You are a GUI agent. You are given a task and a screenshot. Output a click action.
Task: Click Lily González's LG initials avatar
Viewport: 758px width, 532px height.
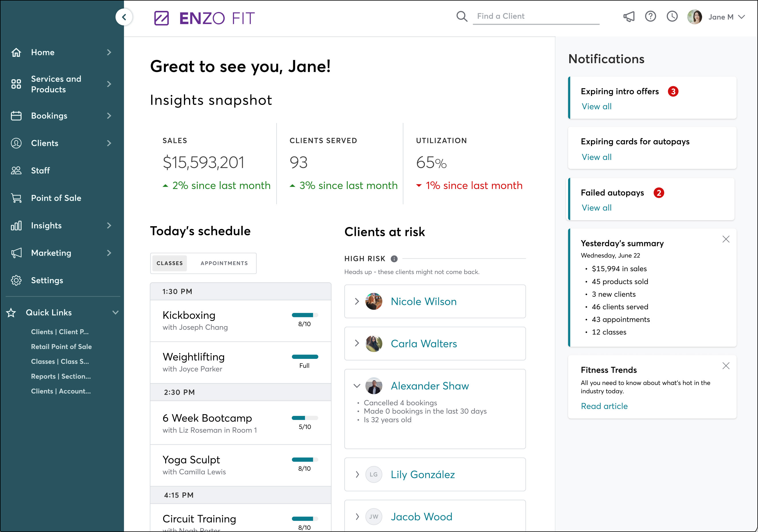pyautogui.click(x=374, y=475)
